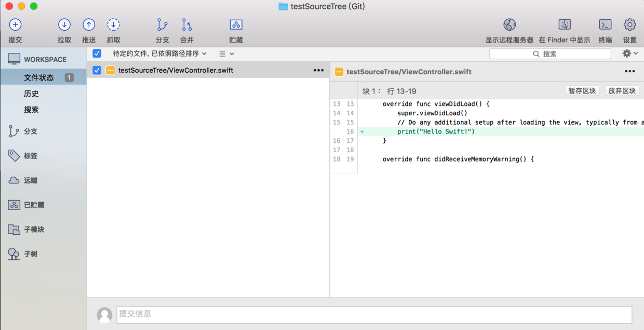The width and height of the screenshot is (644, 330).
Task: Click the 块 1: 行 13-19 hunk header
Action: coord(390,91)
